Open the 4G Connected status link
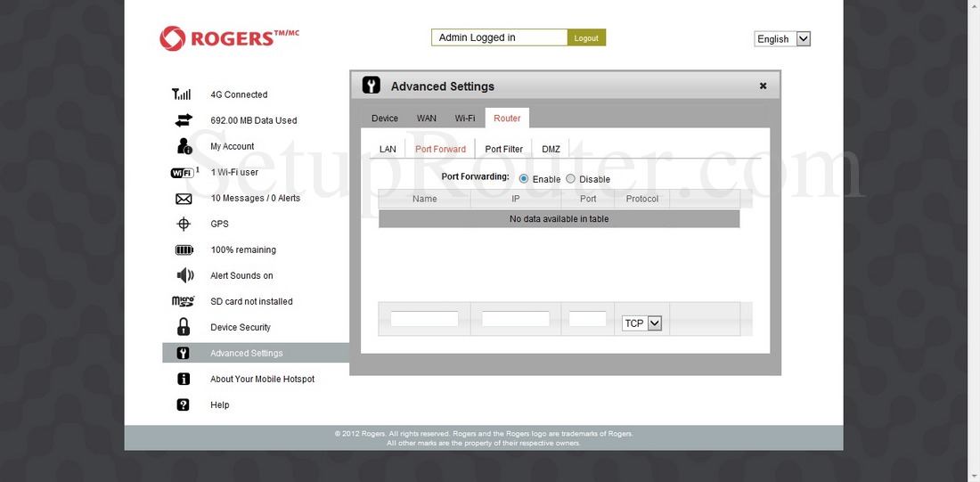The image size is (980, 482). [239, 94]
